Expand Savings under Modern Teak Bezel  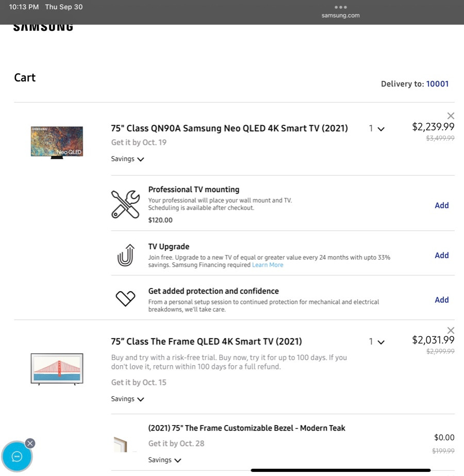point(164,460)
